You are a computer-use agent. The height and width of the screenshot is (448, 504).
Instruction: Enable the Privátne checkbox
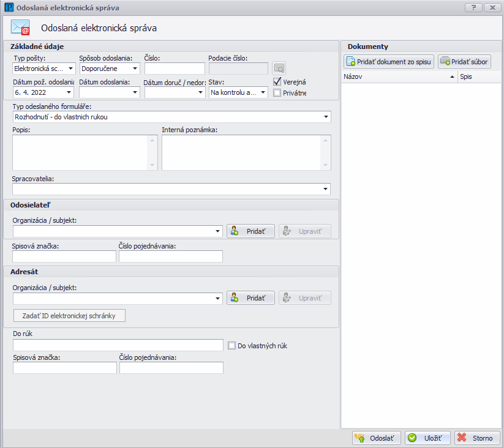pos(277,93)
